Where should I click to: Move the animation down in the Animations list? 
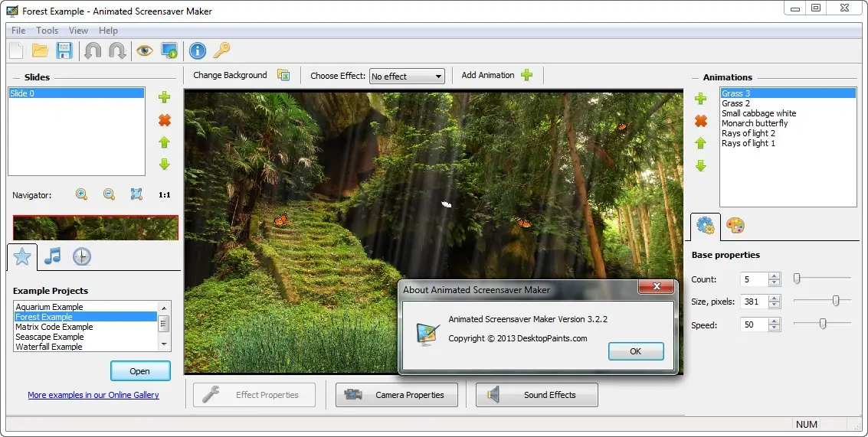click(701, 165)
